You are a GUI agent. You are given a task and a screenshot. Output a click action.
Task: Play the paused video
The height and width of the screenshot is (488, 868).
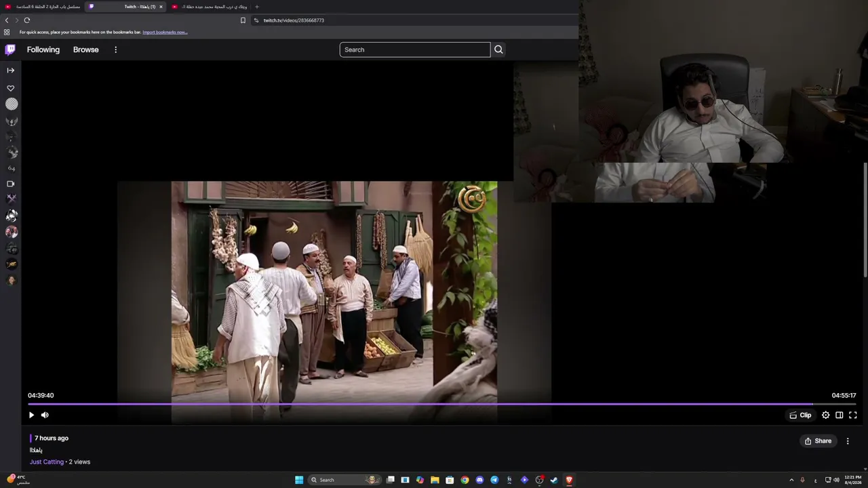click(x=31, y=415)
